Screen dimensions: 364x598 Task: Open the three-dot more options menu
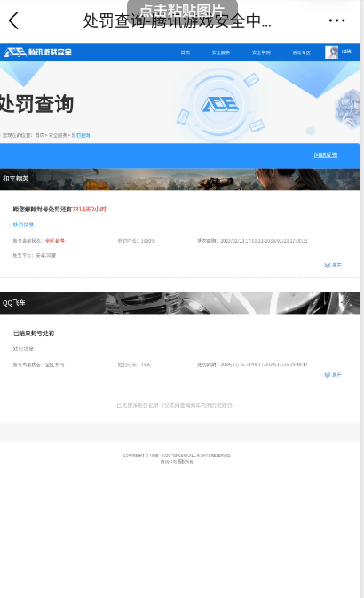337,20
